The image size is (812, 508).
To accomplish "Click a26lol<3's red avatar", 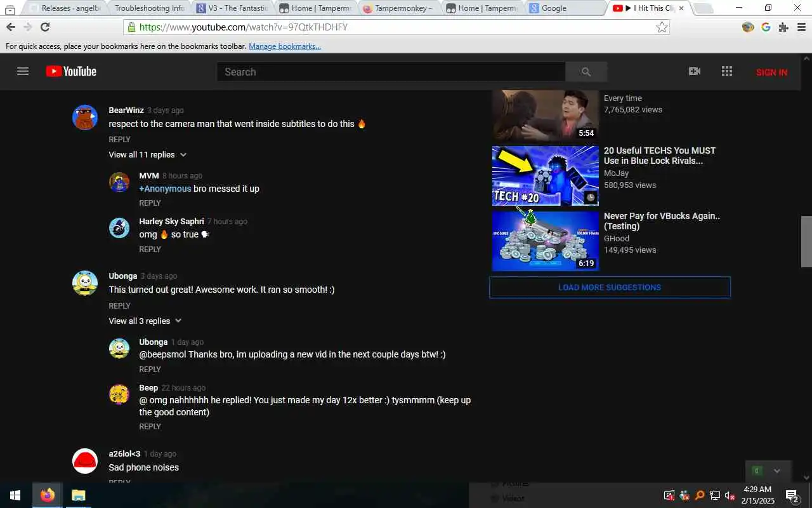I will (x=85, y=461).
